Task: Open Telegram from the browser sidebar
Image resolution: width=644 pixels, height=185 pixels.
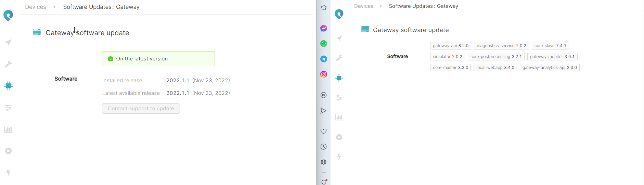Action: point(324,59)
